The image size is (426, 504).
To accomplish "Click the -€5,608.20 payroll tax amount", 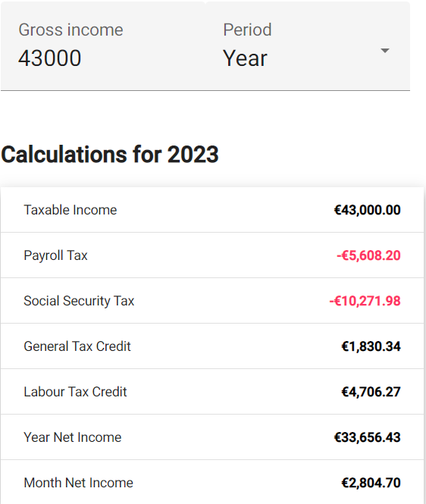I will click(x=368, y=256).
